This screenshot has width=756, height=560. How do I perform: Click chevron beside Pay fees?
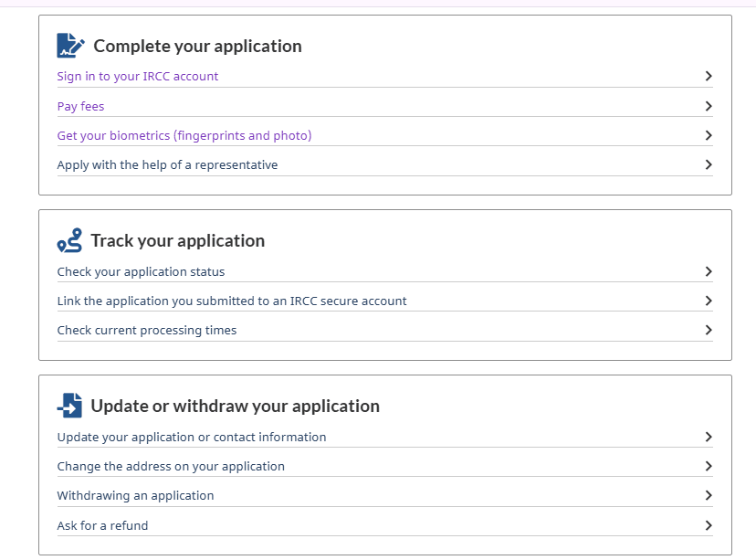pos(709,106)
